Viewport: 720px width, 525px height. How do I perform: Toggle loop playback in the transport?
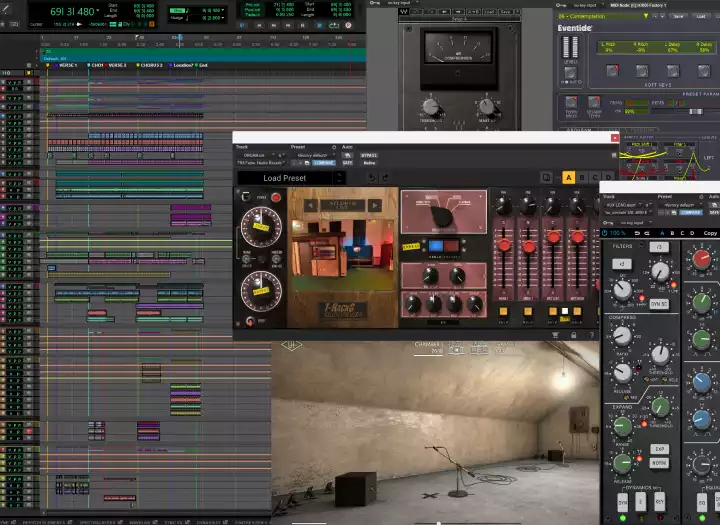point(334,25)
